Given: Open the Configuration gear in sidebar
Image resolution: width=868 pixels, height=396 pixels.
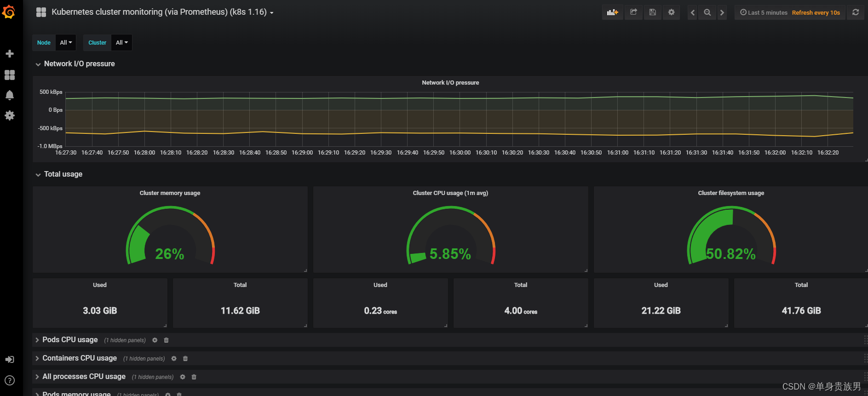Looking at the screenshot, I should click(10, 115).
